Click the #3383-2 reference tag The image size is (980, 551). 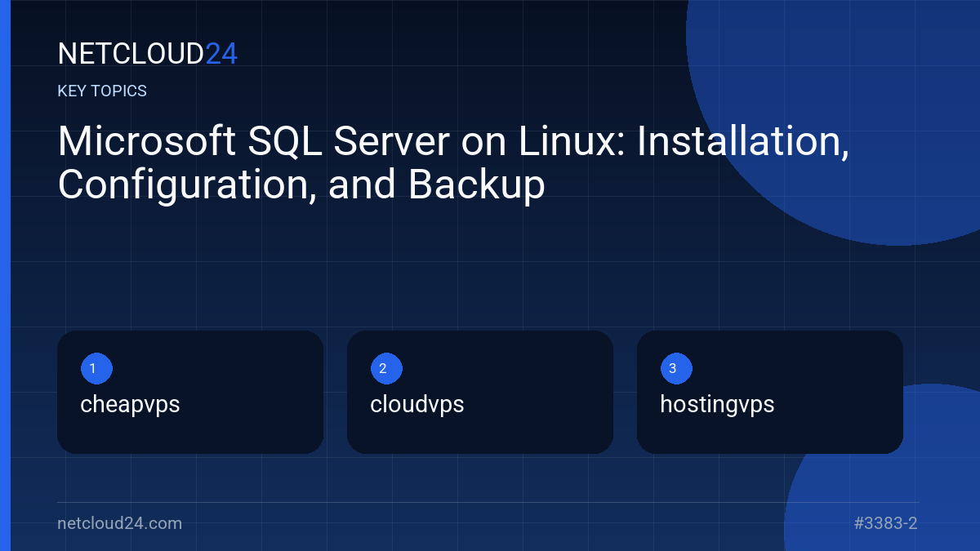[x=886, y=523]
